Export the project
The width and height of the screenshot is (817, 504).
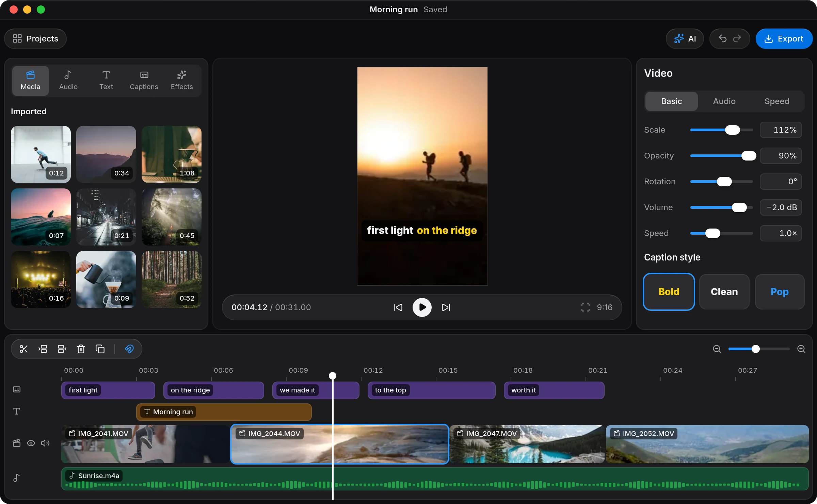pos(784,39)
